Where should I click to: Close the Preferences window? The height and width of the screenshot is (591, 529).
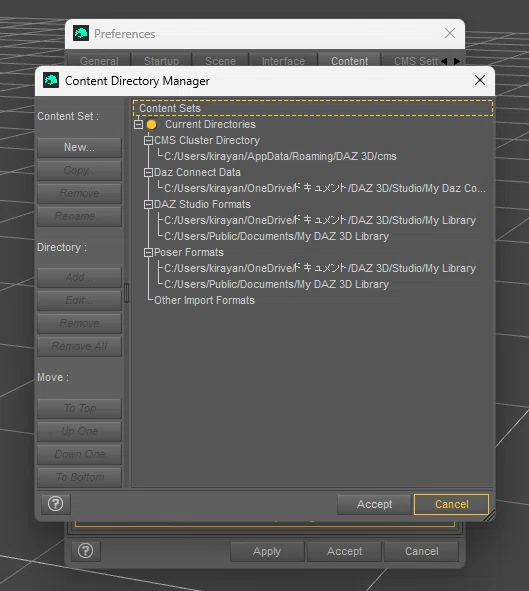[450, 33]
